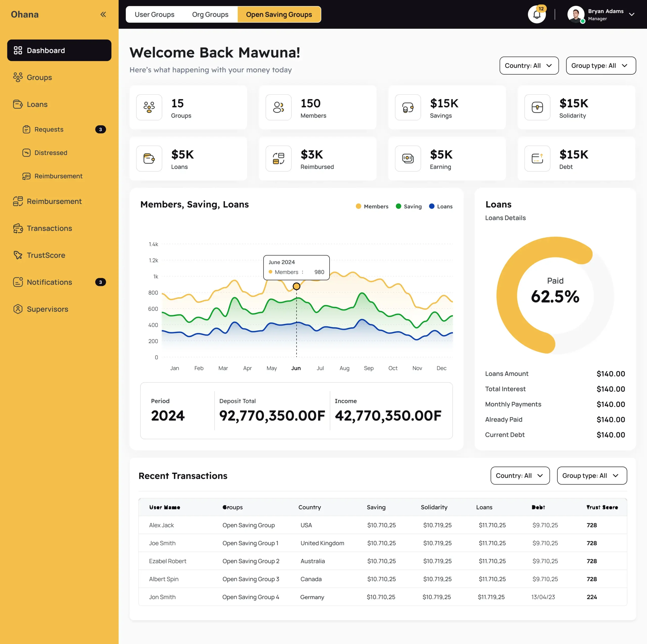Switch to the Org Groups tab
Screen dimensions: 647x644
pyautogui.click(x=210, y=14)
